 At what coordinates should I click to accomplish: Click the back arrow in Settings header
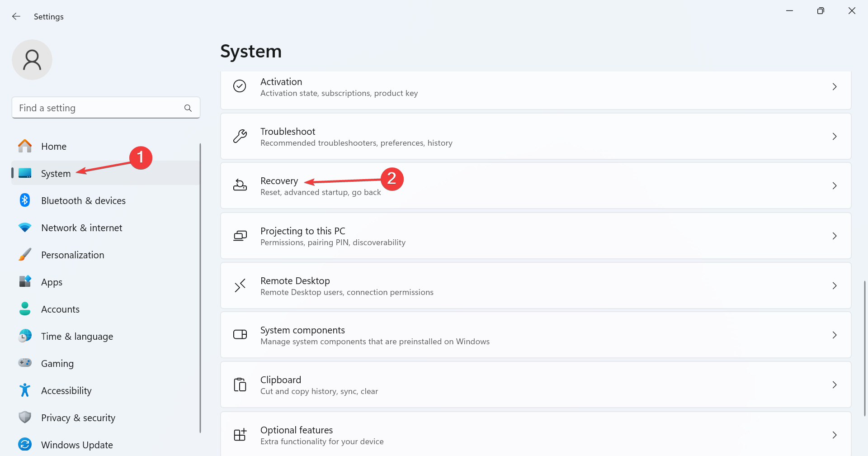click(16, 16)
